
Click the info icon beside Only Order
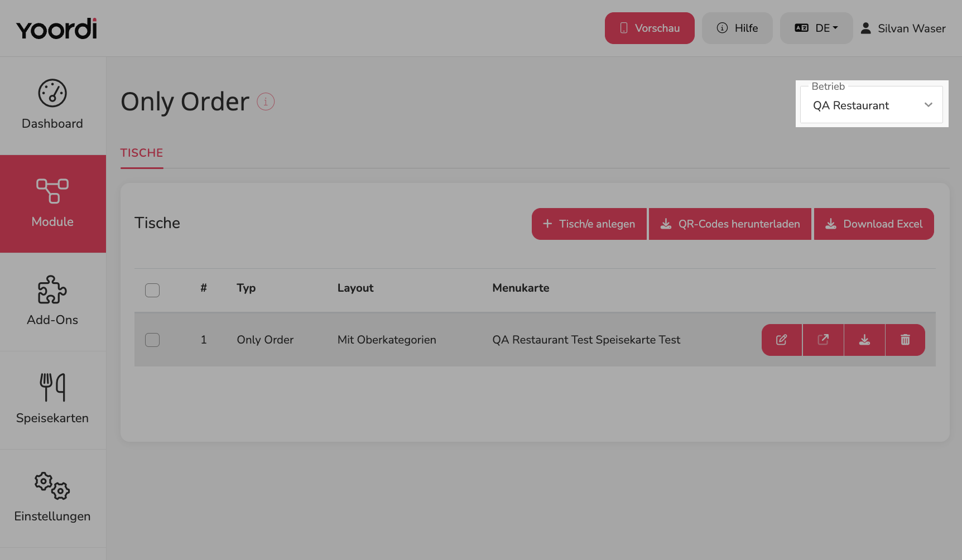pos(266,102)
